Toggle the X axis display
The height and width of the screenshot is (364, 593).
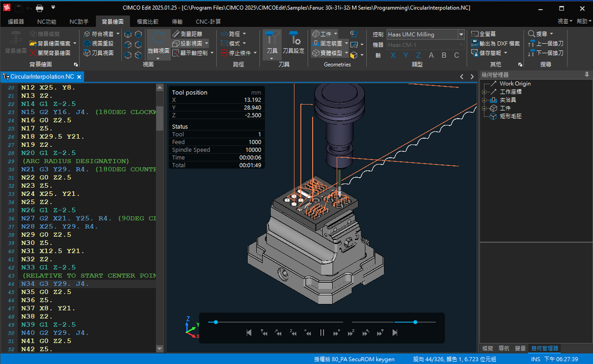[x=393, y=55]
